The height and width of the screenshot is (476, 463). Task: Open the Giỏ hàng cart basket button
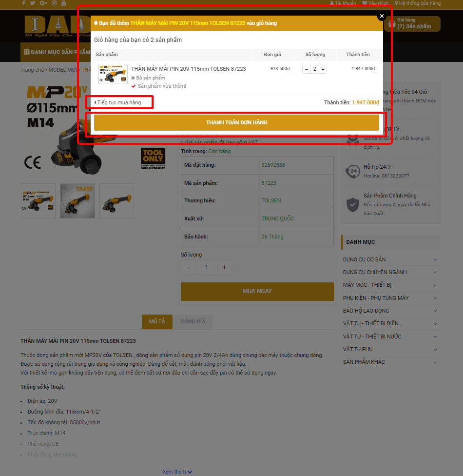[412, 24]
